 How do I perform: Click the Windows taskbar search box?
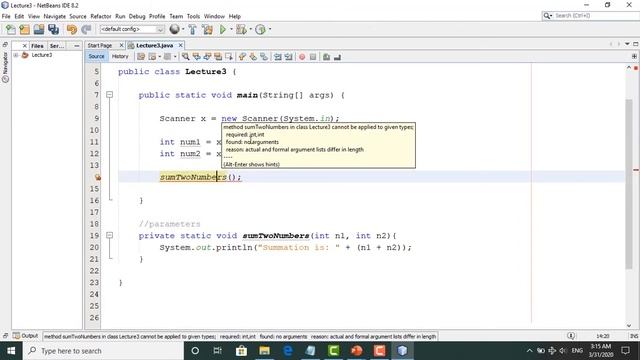tap(103, 351)
